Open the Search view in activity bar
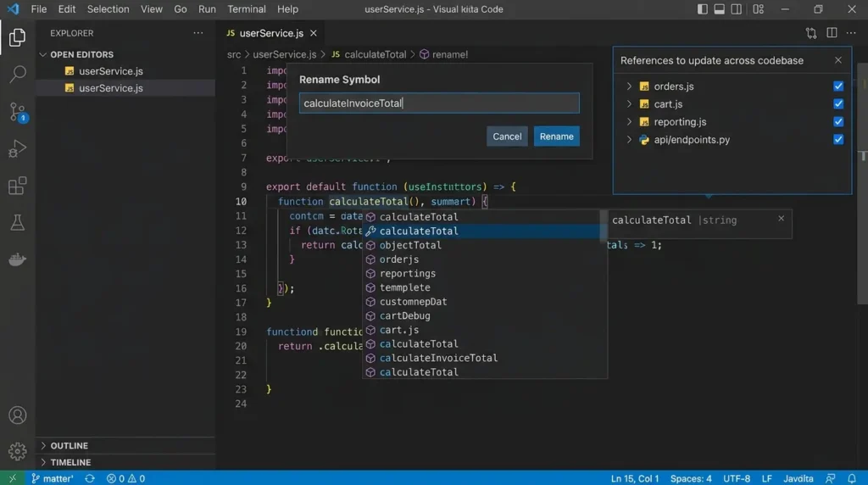The width and height of the screenshot is (868, 485). (17, 74)
